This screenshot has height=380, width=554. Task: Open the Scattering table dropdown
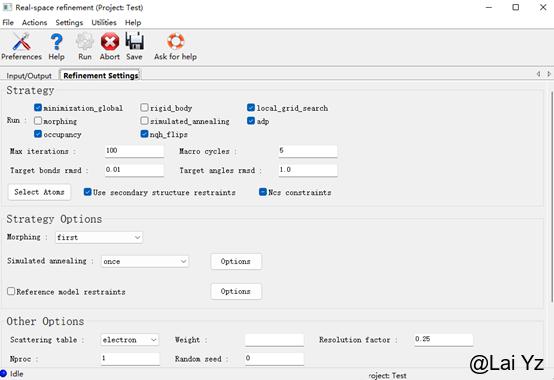coord(130,340)
